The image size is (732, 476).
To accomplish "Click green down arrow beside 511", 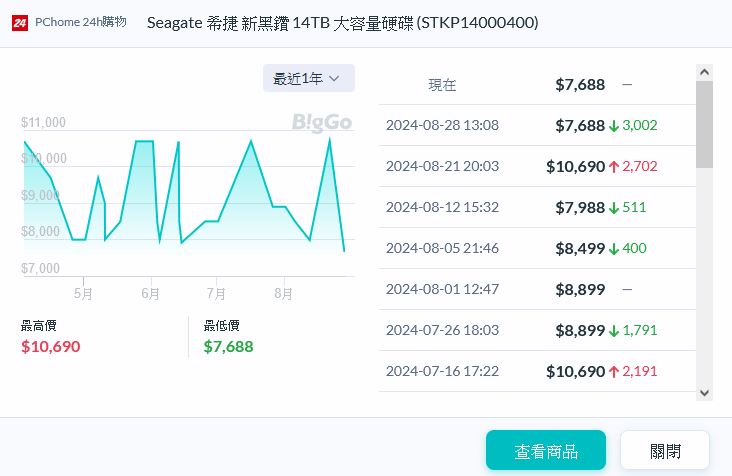I will click(614, 208).
